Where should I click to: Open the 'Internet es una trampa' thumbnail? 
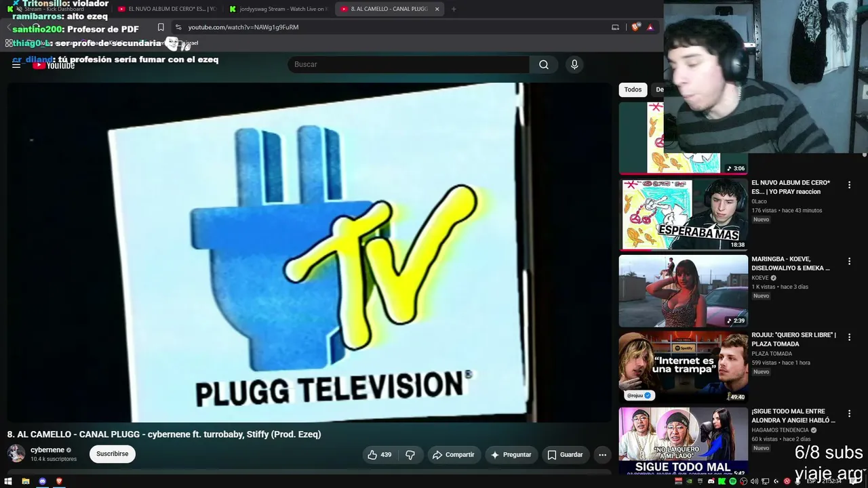[x=683, y=367]
